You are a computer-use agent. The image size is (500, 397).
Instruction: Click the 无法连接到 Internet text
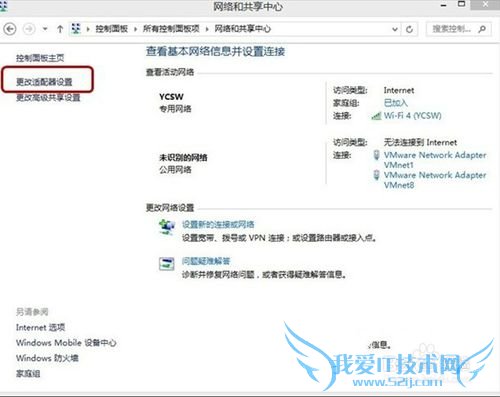[x=420, y=142]
